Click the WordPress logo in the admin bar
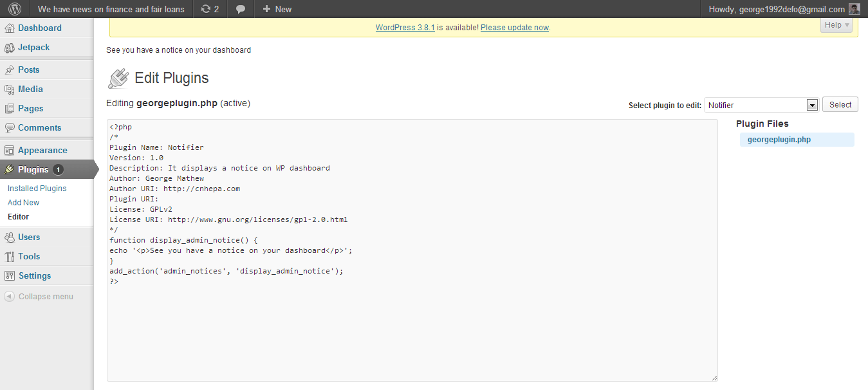This screenshot has height=390, width=868. point(14,9)
